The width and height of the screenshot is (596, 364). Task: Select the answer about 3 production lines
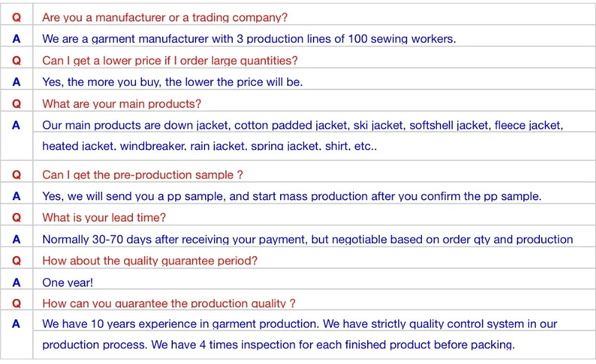tap(249, 39)
